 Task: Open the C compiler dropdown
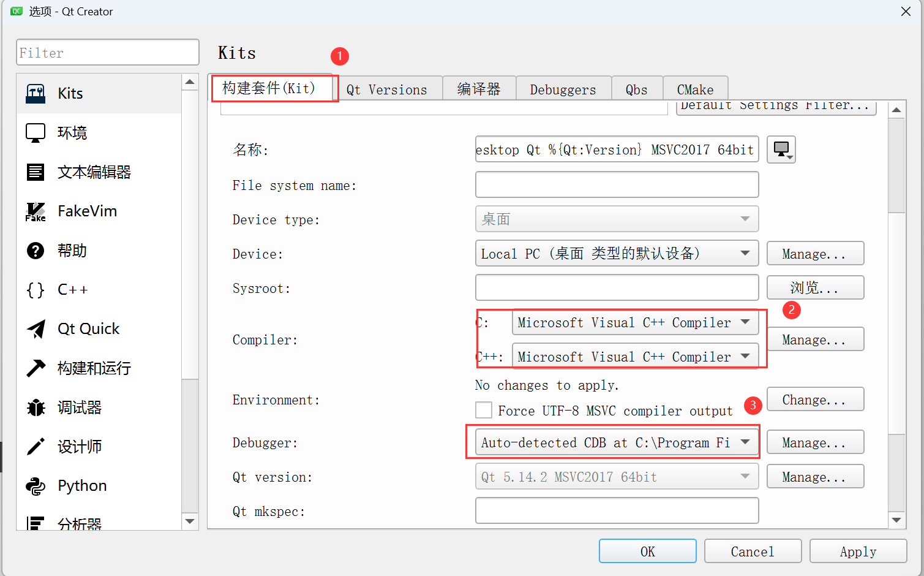(636, 322)
